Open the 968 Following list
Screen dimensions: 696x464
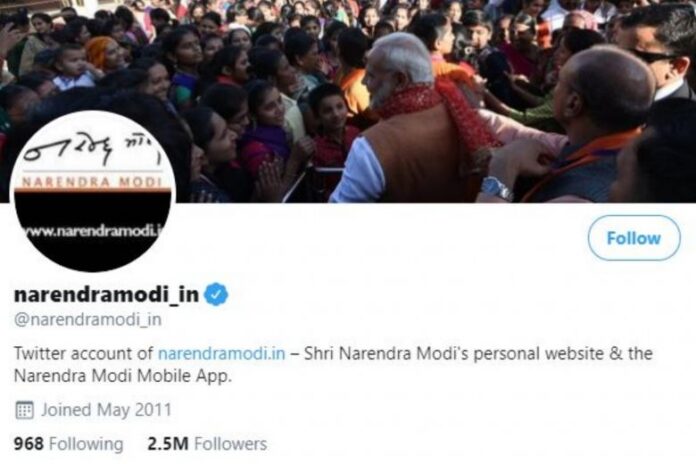[x=68, y=444]
